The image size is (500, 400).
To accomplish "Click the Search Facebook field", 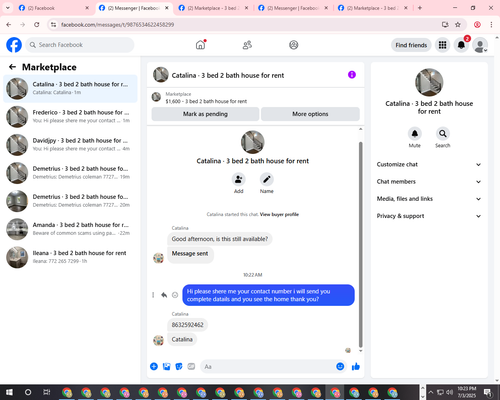I will [80, 45].
